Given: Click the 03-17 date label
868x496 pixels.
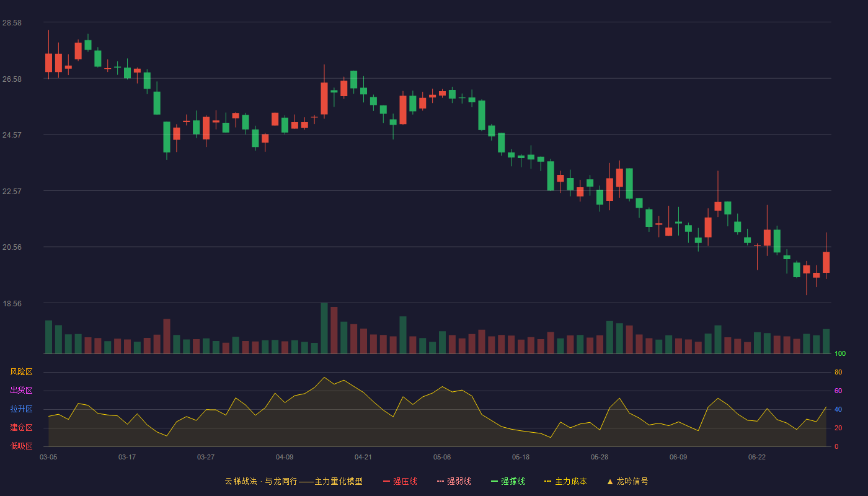Looking at the screenshot, I should tap(127, 457).
